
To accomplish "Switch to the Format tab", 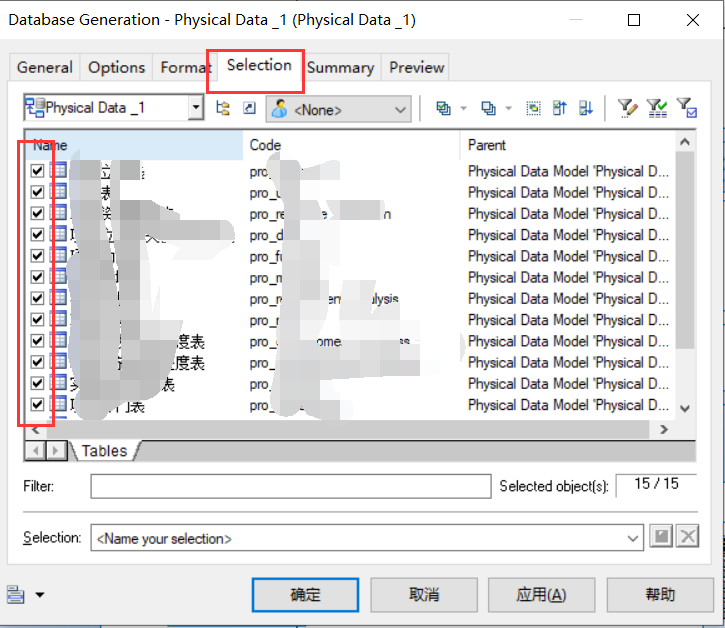I will point(183,68).
